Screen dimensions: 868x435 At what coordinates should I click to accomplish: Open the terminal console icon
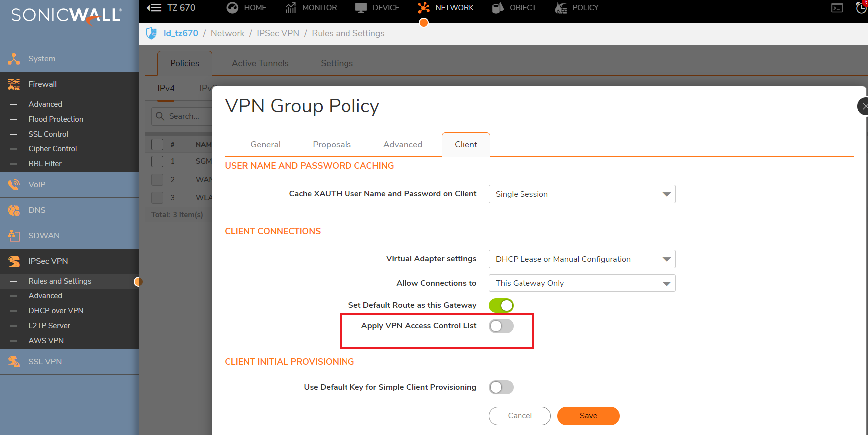coord(837,8)
